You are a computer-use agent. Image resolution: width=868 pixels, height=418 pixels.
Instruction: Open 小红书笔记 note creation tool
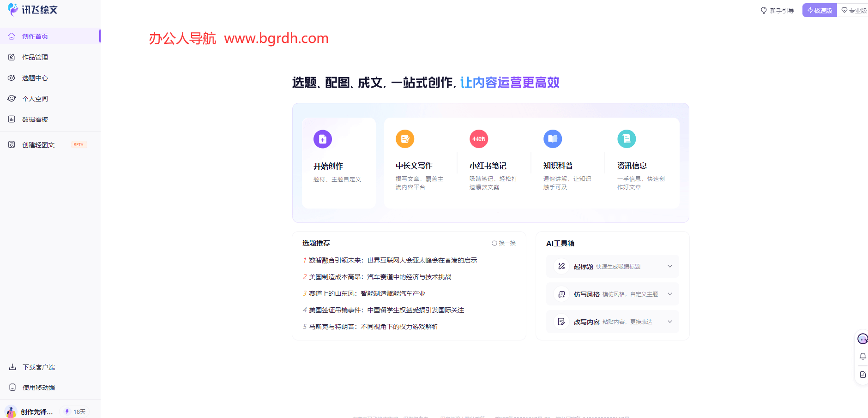click(479, 139)
